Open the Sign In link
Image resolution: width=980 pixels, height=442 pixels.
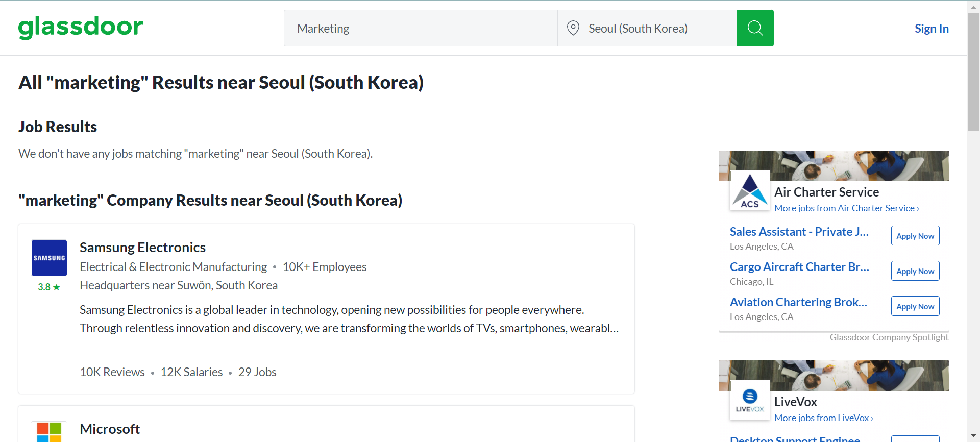tap(932, 29)
